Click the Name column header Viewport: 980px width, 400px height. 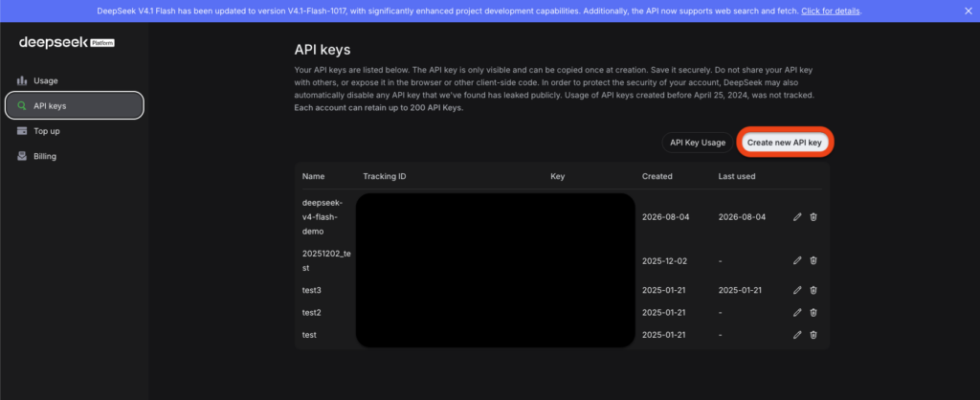point(314,176)
